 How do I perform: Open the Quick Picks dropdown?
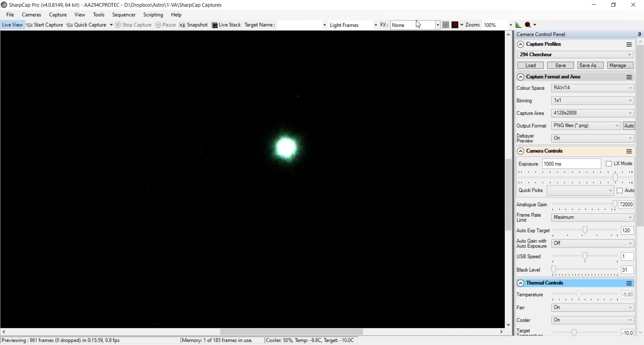(x=580, y=190)
